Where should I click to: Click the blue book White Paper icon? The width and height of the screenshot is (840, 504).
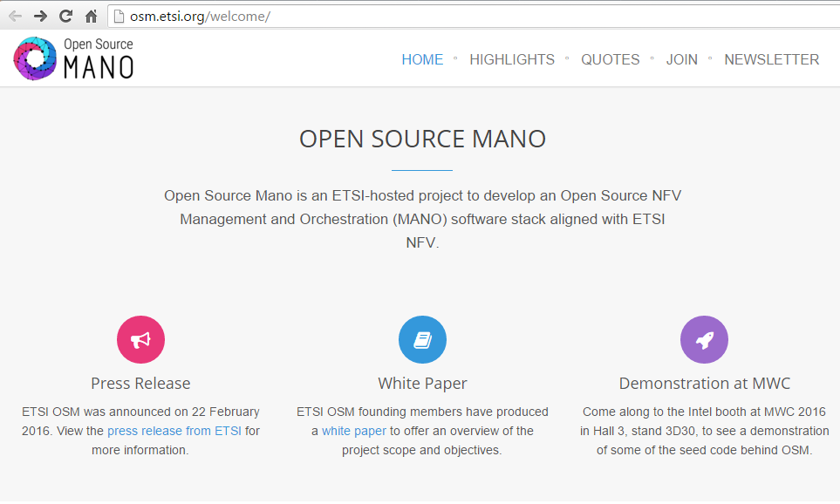(x=422, y=339)
